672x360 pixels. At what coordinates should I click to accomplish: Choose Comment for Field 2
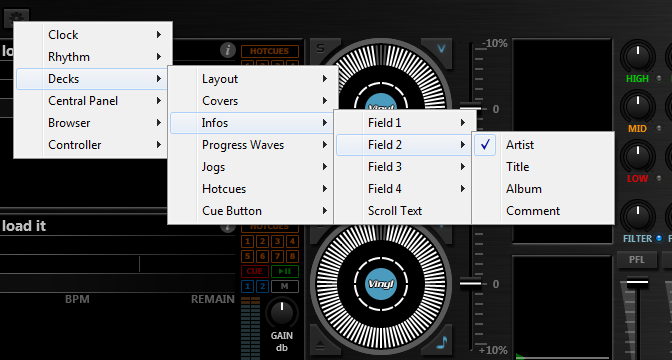click(543, 211)
